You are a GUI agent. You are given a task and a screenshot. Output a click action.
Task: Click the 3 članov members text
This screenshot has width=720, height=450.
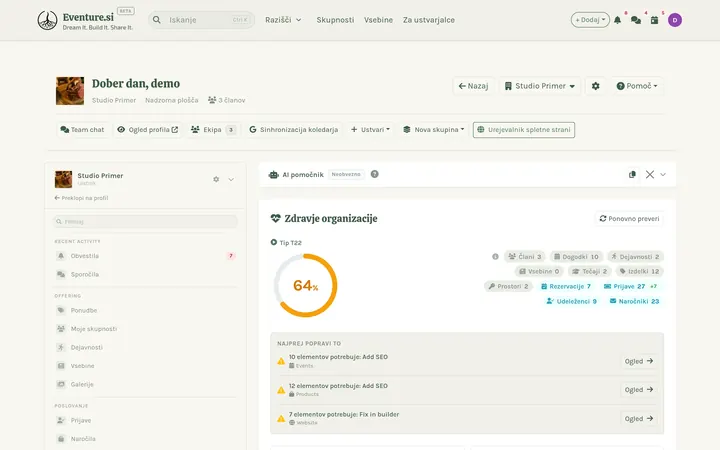pyautogui.click(x=226, y=100)
